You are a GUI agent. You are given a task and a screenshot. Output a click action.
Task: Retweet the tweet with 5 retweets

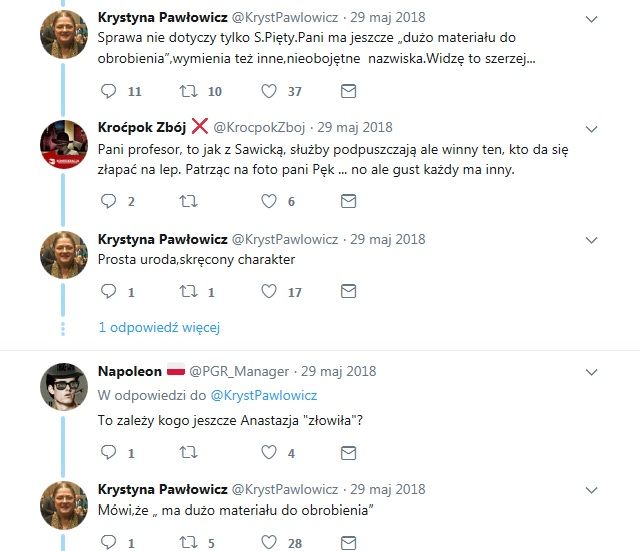[186, 543]
